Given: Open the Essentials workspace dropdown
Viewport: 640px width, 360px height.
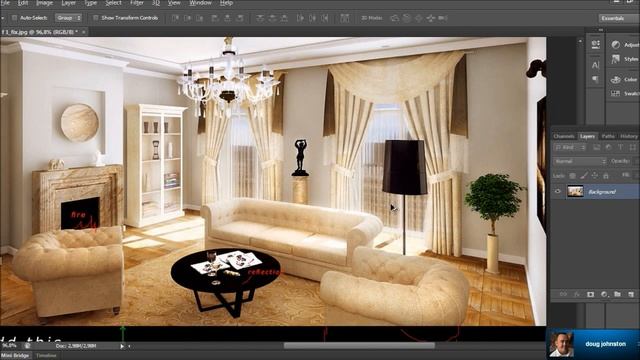Looking at the screenshot, I should click(618, 18).
